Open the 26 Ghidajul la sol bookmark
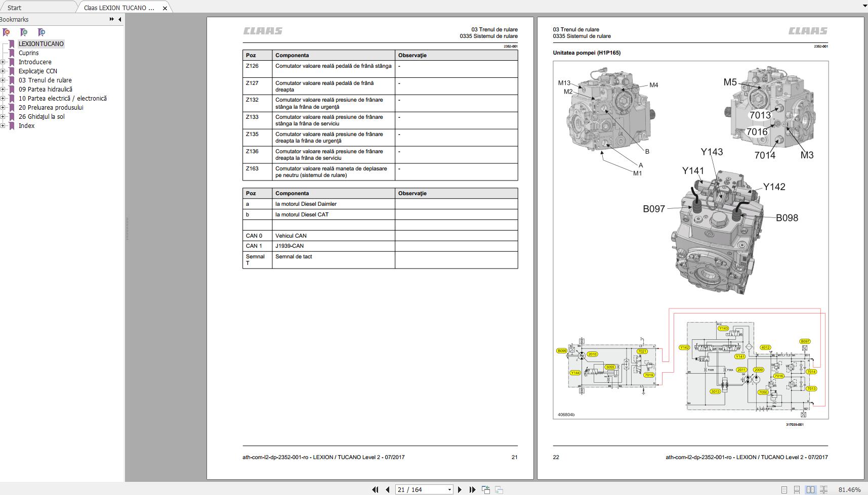Viewport: 868px width, 495px height. pyautogui.click(x=42, y=117)
